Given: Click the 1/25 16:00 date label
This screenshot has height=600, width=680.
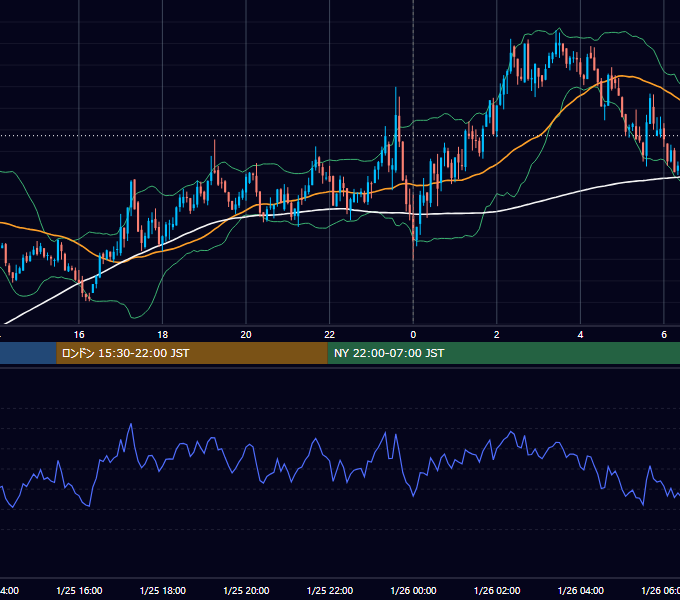Looking at the screenshot, I should (x=79, y=591).
